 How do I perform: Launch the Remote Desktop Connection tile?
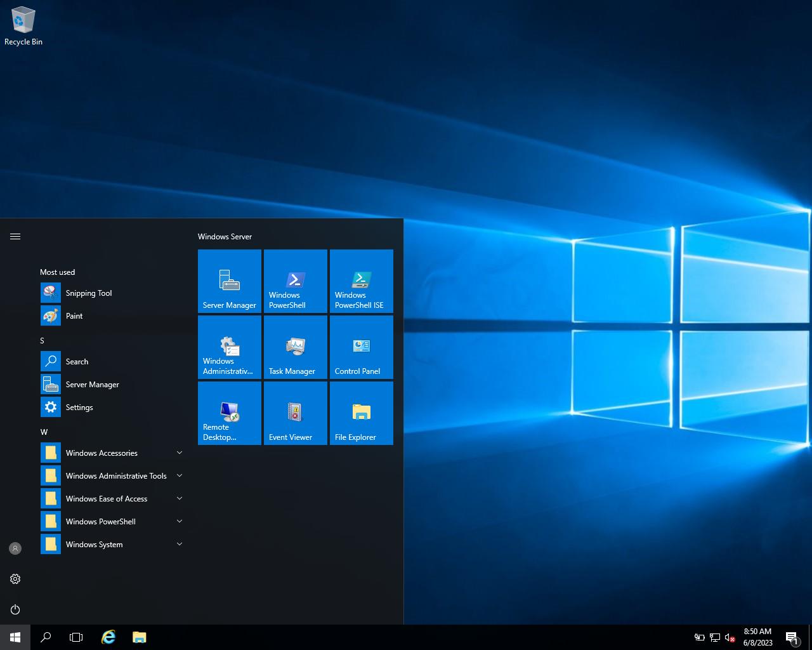(230, 413)
